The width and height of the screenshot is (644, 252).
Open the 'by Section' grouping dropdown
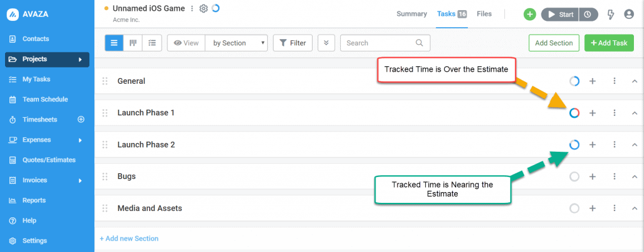[237, 43]
